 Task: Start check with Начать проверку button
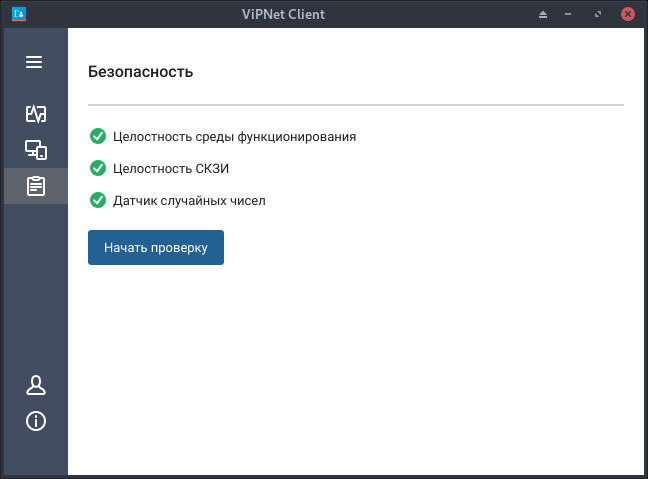click(x=156, y=248)
